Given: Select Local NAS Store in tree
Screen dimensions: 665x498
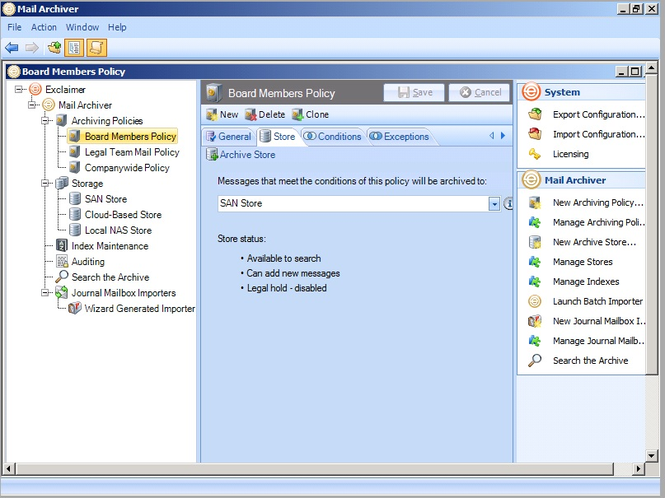Looking at the screenshot, I should (118, 230).
